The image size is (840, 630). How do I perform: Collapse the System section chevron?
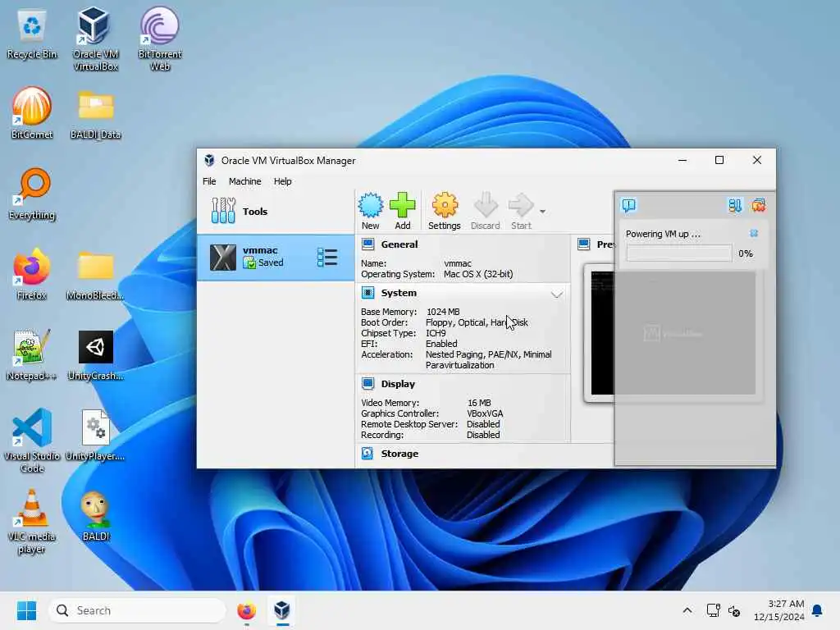tap(557, 294)
